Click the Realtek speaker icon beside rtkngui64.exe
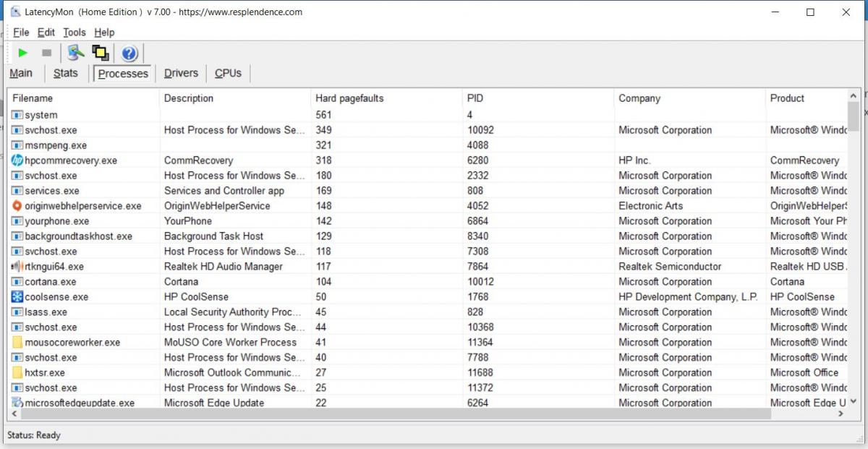 tap(17, 267)
